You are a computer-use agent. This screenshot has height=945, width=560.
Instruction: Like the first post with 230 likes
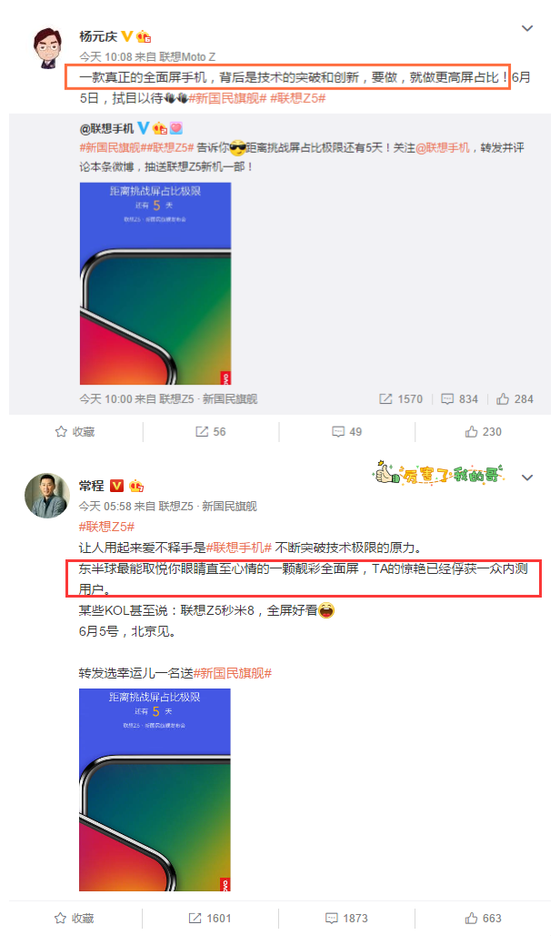pyautogui.click(x=483, y=431)
